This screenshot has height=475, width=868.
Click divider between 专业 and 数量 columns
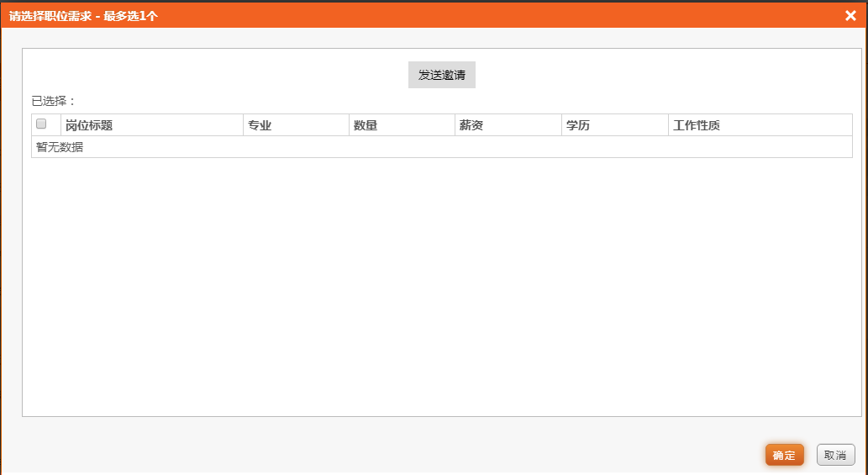pos(349,125)
